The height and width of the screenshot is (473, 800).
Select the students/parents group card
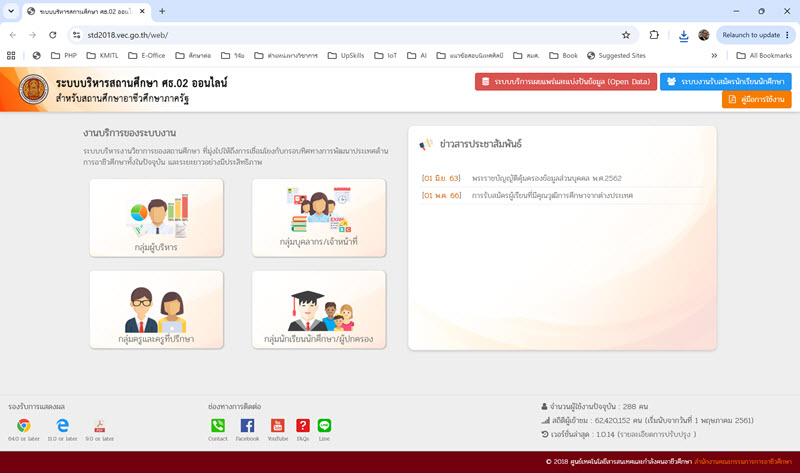pos(319,310)
